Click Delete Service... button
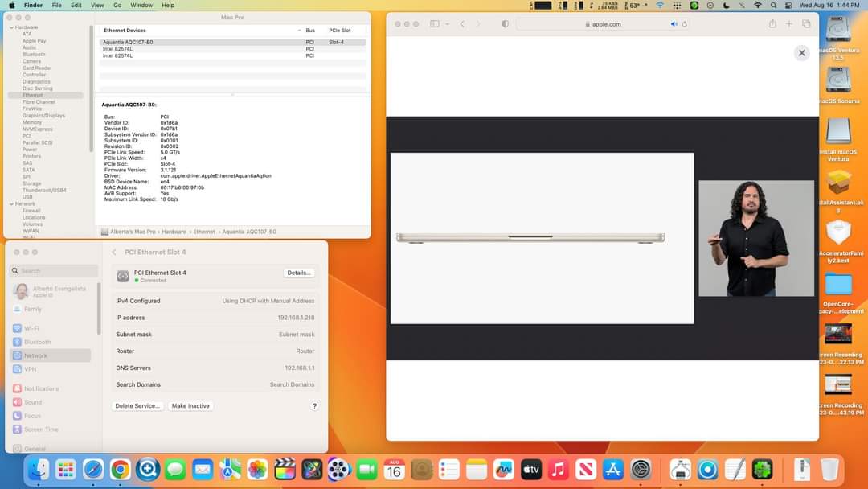Image resolution: width=868 pixels, height=489 pixels. coord(137,406)
